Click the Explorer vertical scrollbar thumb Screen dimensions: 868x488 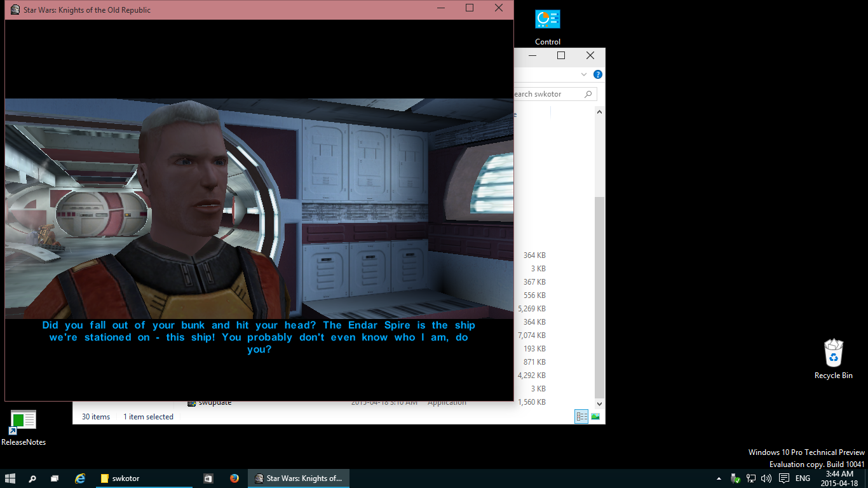point(600,297)
